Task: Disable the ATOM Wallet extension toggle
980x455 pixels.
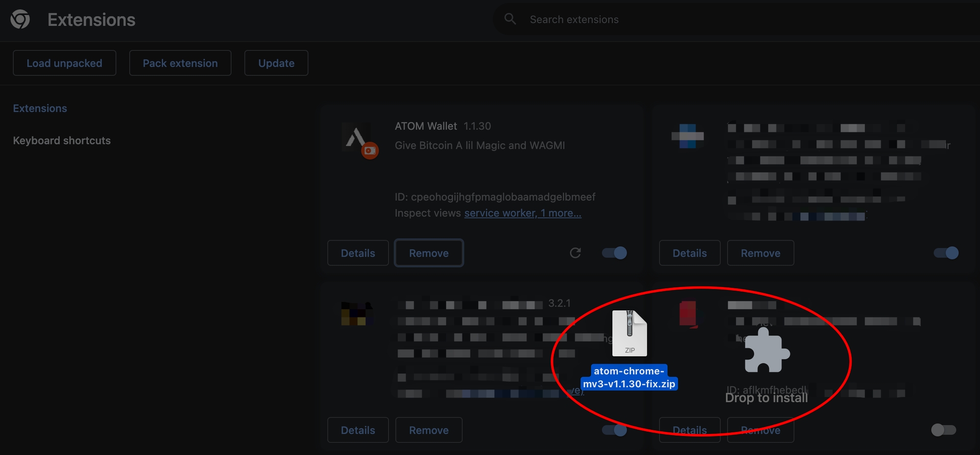Action: [x=614, y=253]
